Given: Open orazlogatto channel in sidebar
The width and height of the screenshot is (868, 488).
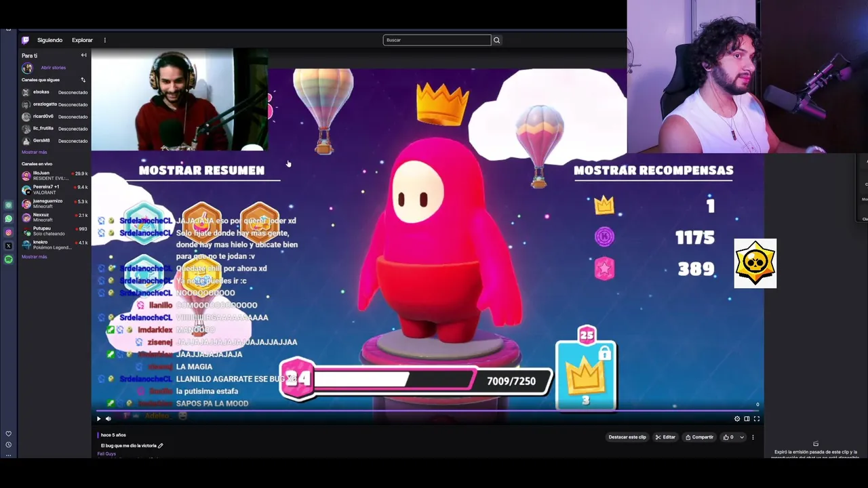Looking at the screenshot, I should (55, 104).
